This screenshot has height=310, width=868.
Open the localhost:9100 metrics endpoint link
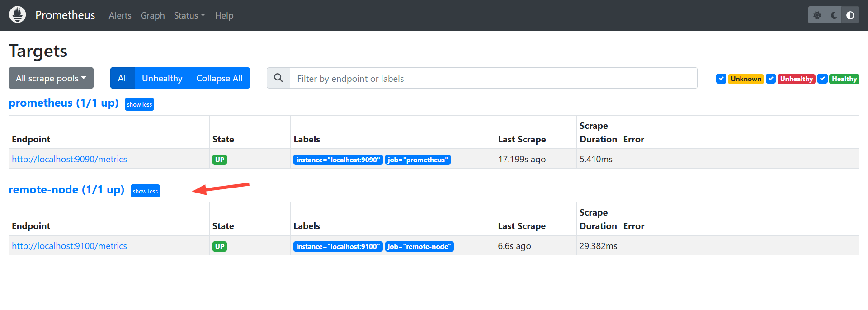(69, 246)
